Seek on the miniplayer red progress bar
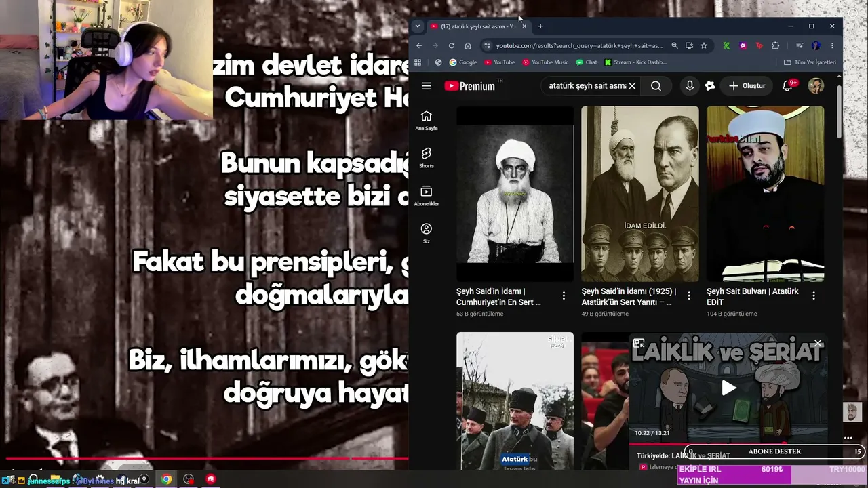 pos(728,445)
